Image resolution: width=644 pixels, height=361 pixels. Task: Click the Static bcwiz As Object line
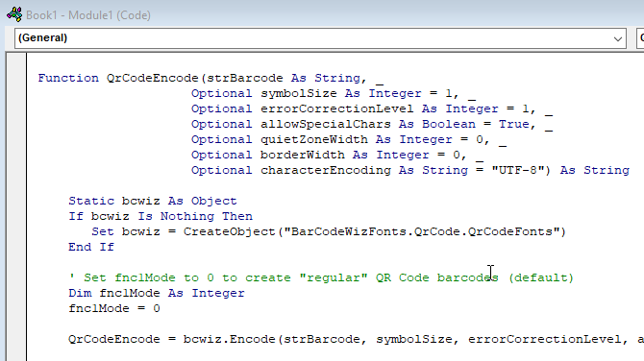click(153, 201)
